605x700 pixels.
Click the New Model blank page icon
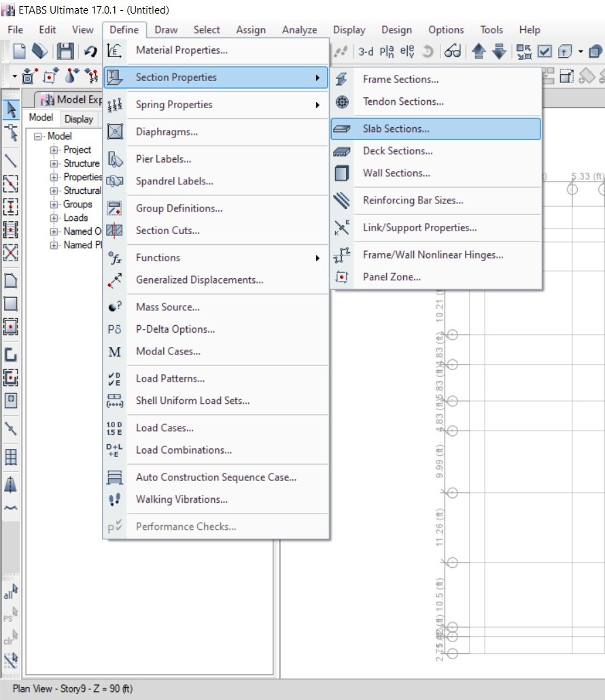coord(20,52)
